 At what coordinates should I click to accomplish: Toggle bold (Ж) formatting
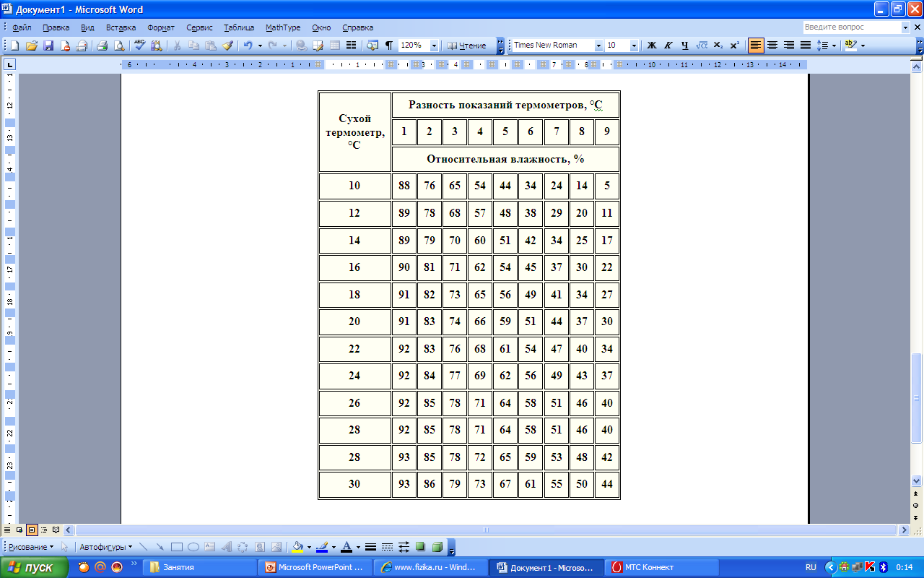(651, 46)
